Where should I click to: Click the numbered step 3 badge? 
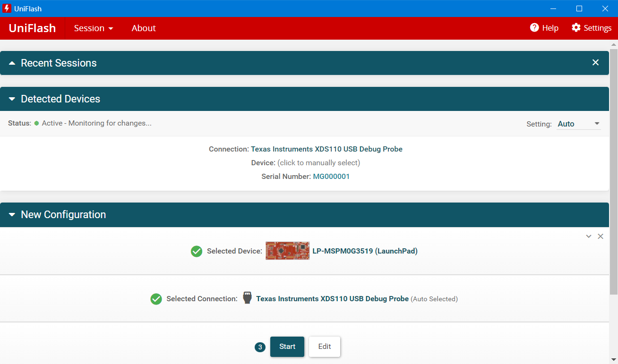(x=259, y=347)
